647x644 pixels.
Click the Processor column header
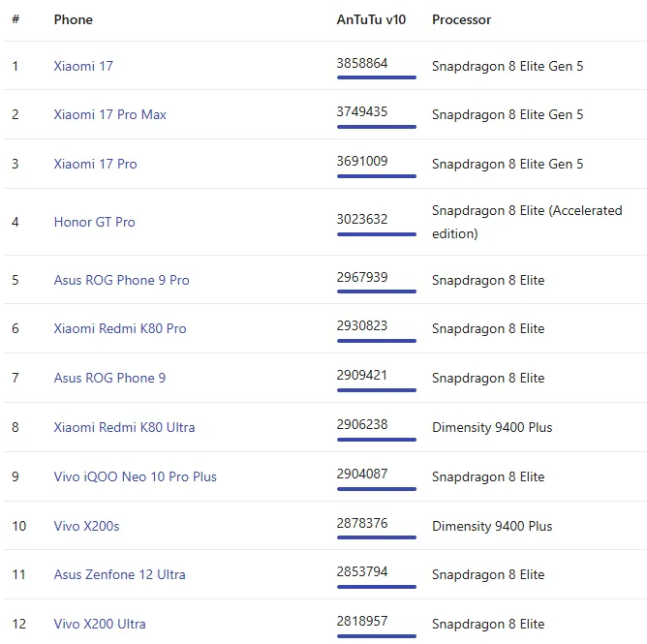[x=461, y=19]
